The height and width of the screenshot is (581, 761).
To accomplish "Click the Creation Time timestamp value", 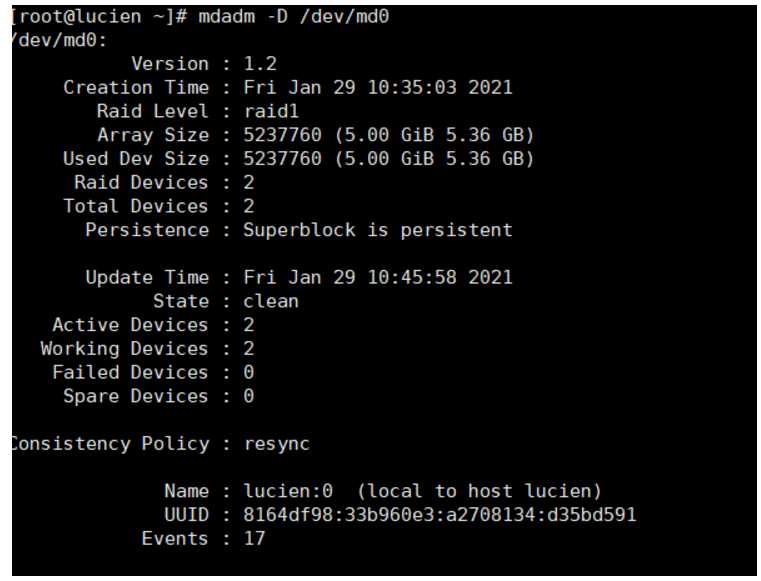I will 377,87.
